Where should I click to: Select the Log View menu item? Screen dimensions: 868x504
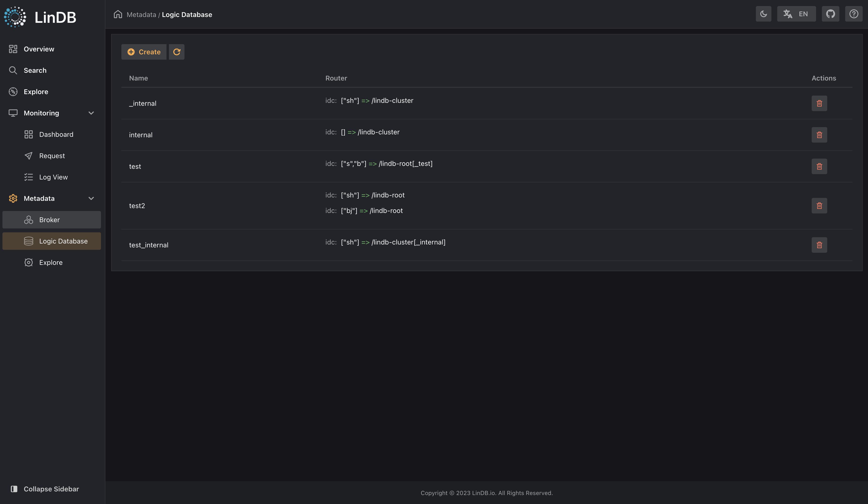pos(53,177)
